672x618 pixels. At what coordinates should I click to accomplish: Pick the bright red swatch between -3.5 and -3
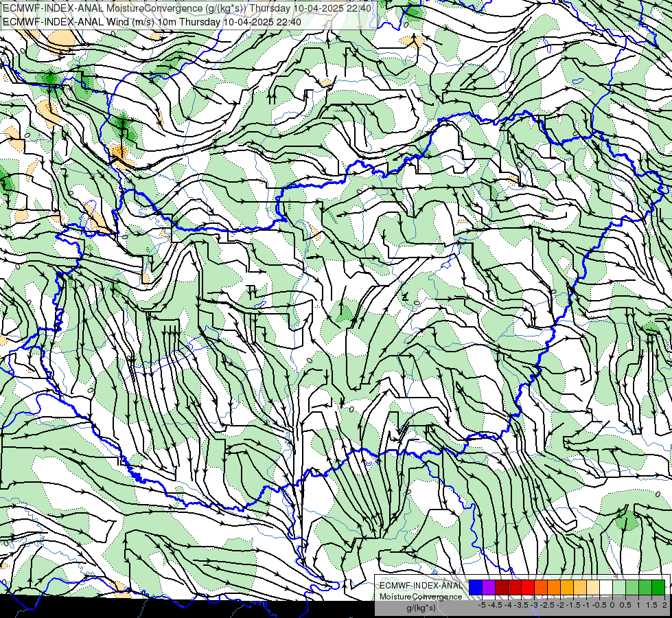coord(528,587)
